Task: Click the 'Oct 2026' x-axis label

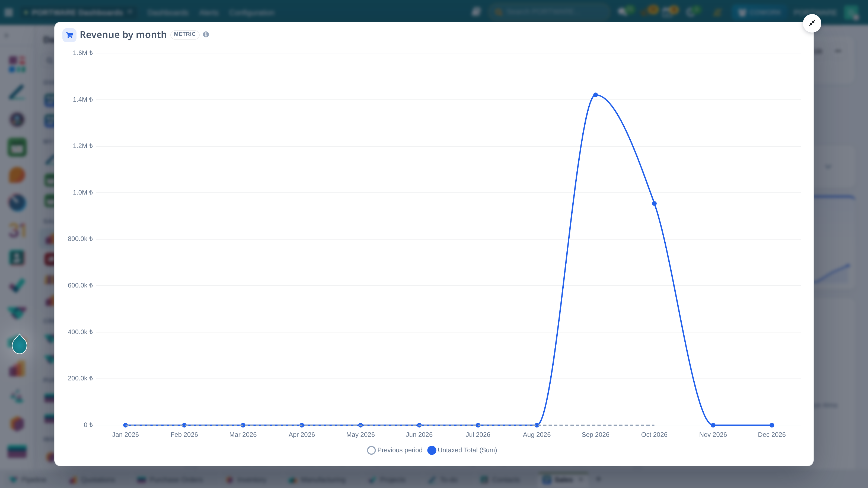Action: pyautogui.click(x=654, y=434)
